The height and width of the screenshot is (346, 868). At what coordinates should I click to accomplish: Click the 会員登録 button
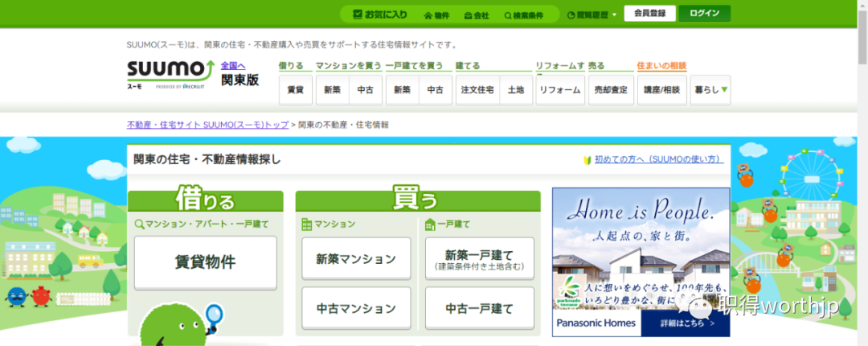pos(650,14)
